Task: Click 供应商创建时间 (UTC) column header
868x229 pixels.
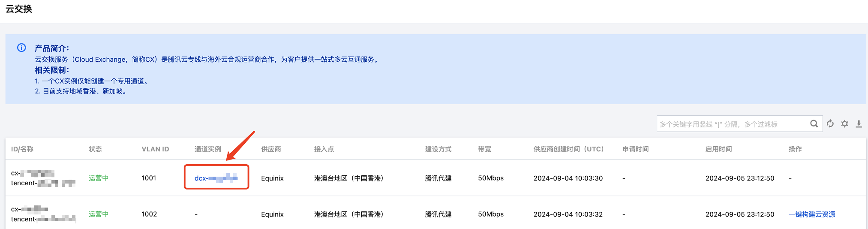Action: (568, 149)
